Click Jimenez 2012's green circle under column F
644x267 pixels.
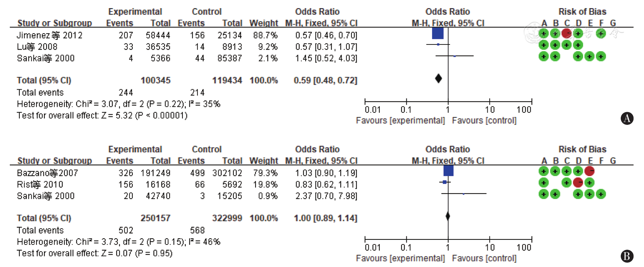pos(601,34)
